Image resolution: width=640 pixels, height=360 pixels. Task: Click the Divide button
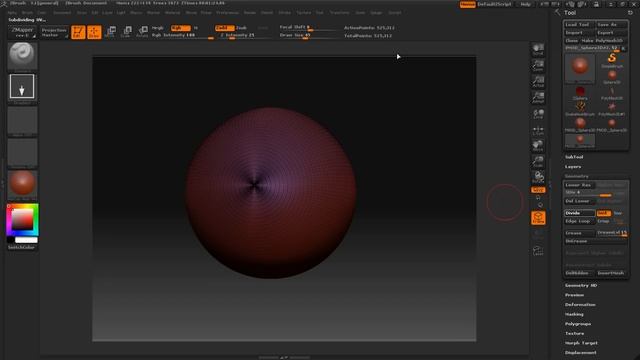[x=579, y=213]
